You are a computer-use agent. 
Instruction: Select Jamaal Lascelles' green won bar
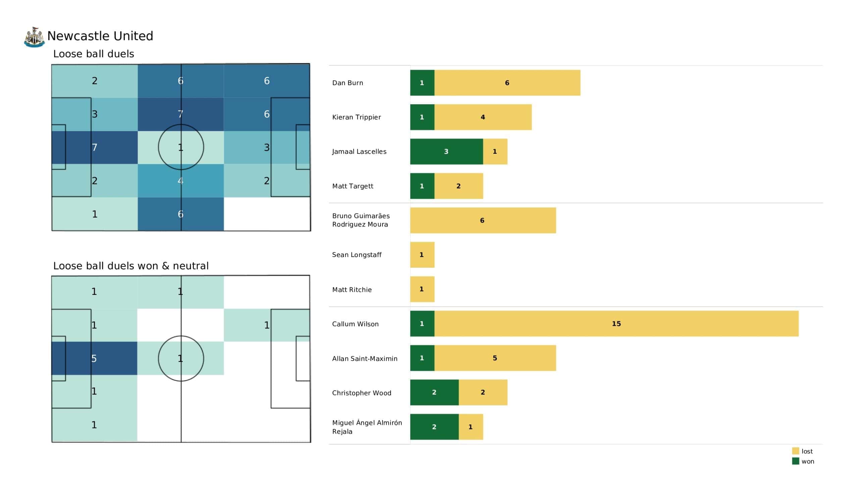click(x=446, y=151)
